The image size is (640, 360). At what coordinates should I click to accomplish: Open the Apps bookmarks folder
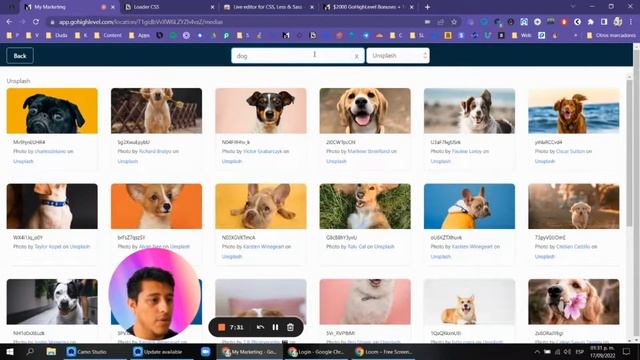pyautogui.click(x=139, y=36)
